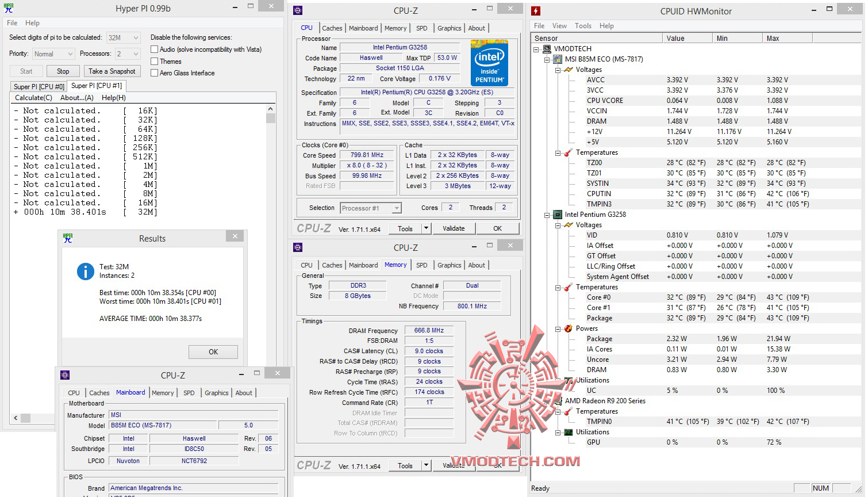
Task: Collapse Temperatures under MSI B85M ECO
Action: pyautogui.click(x=558, y=152)
